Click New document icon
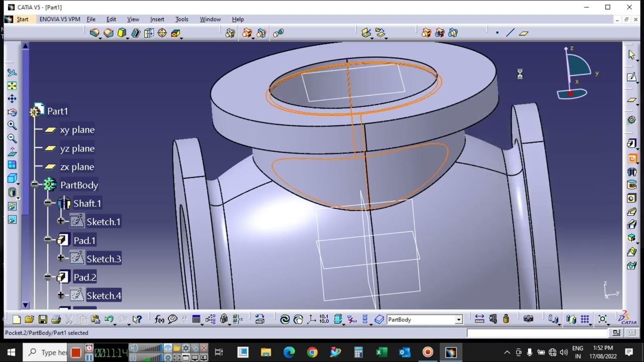The height and width of the screenshot is (362, 644). coord(16,319)
